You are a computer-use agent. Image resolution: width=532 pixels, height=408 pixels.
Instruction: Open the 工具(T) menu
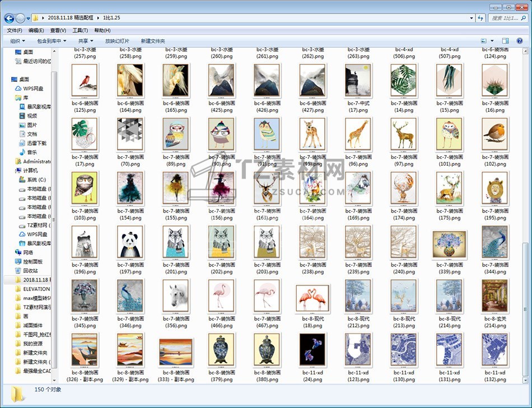point(80,30)
